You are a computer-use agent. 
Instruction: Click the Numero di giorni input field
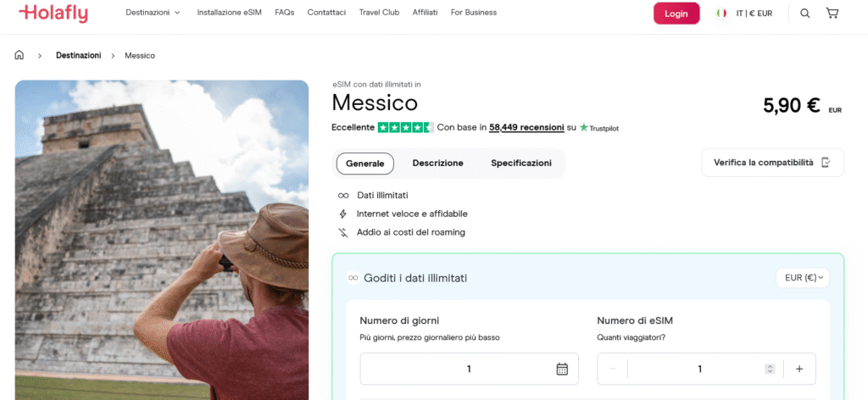pyautogui.click(x=469, y=369)
